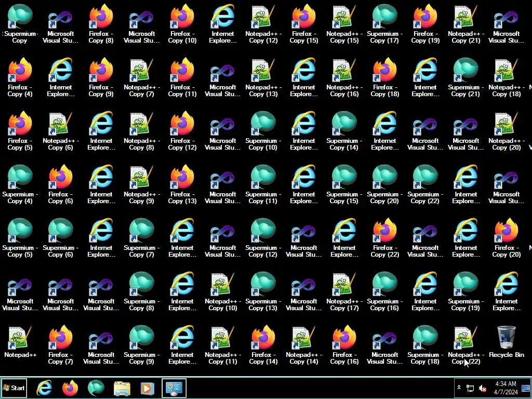
Task: Select Firefox - Copy (14) shortcut
Action: click(263, 345)
